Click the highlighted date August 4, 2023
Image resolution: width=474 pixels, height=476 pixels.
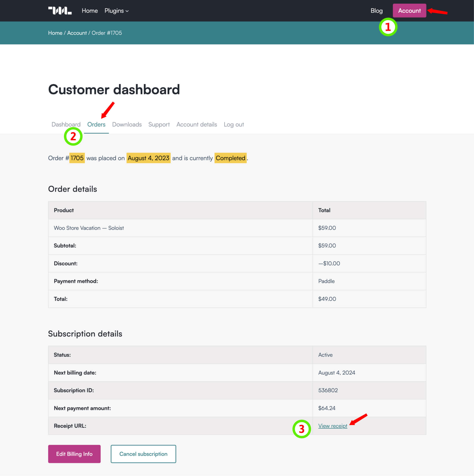tap(148, 158)
